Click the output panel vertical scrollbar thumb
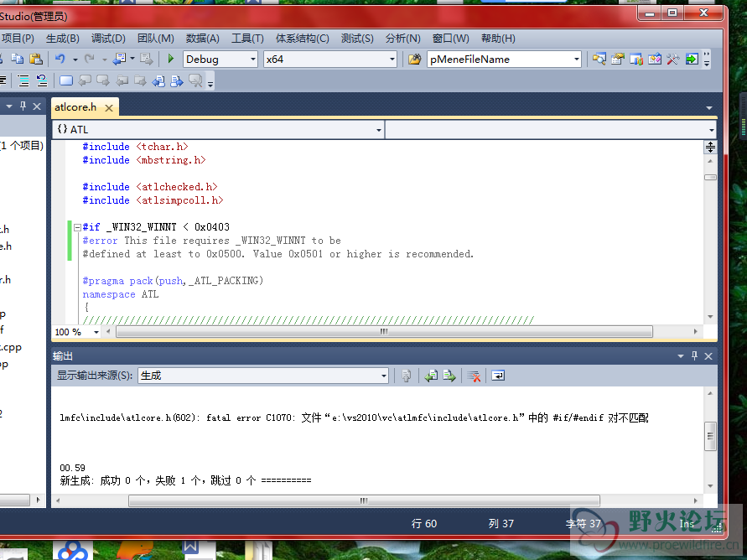 coord(710,436)
